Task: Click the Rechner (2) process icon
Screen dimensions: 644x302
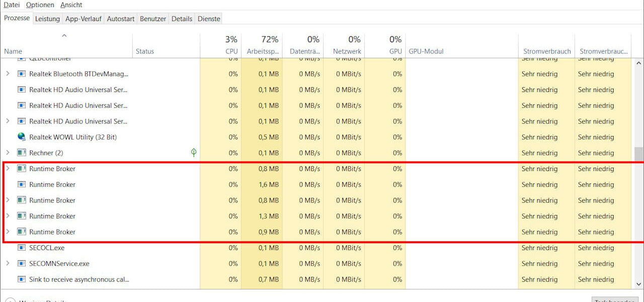Action: pyautogui.click(x=22, y=153)
